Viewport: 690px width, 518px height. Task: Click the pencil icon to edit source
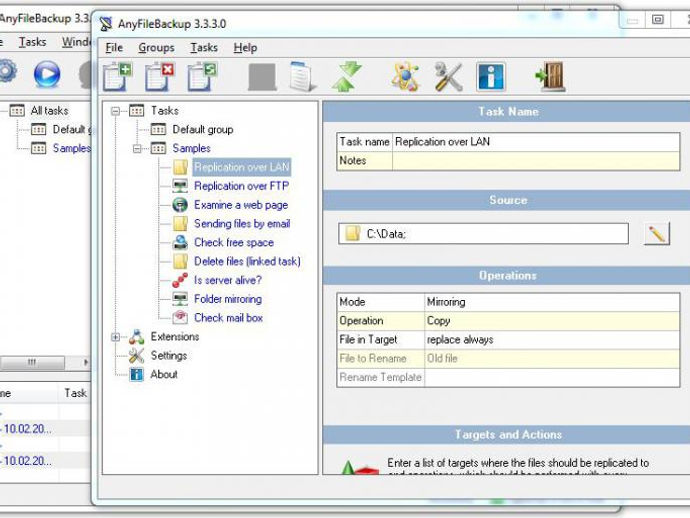coord(657,233)
